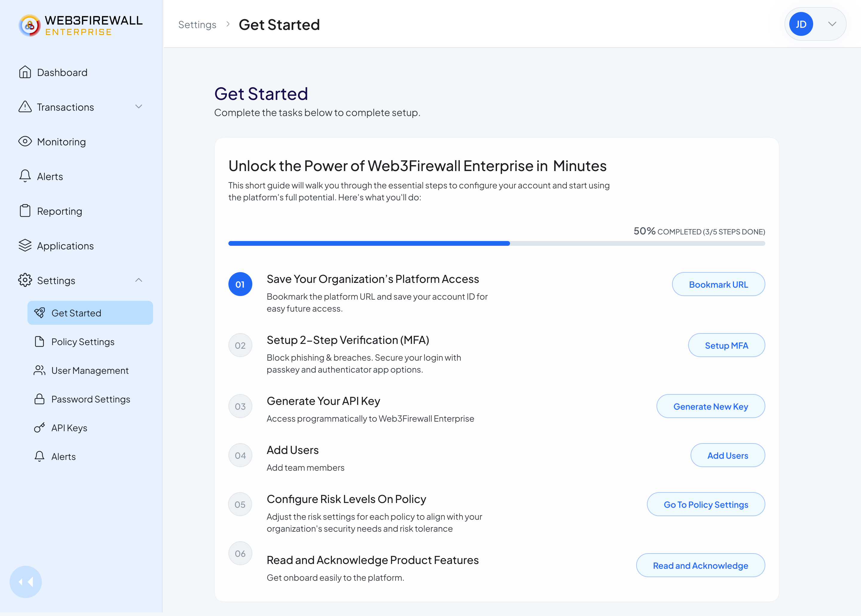Screen dimensions: 861x616
Task: Click step 01 circle indicator
Action: pyautogui.click(x=240, y=284)
